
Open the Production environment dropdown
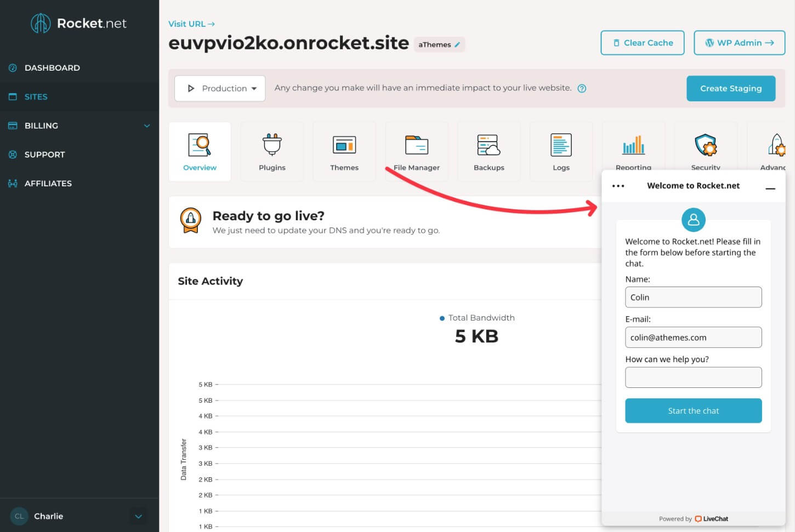coord(220,88)
